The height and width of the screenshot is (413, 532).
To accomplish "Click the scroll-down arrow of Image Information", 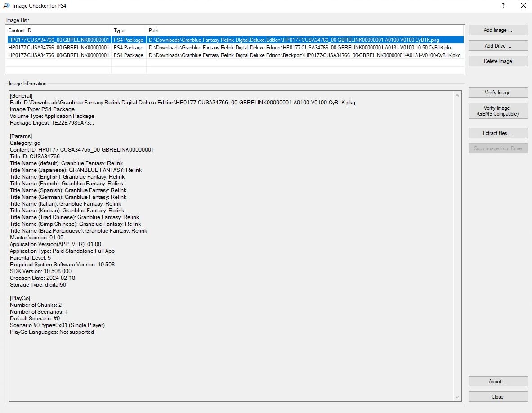I will click(x=457, y=397).
